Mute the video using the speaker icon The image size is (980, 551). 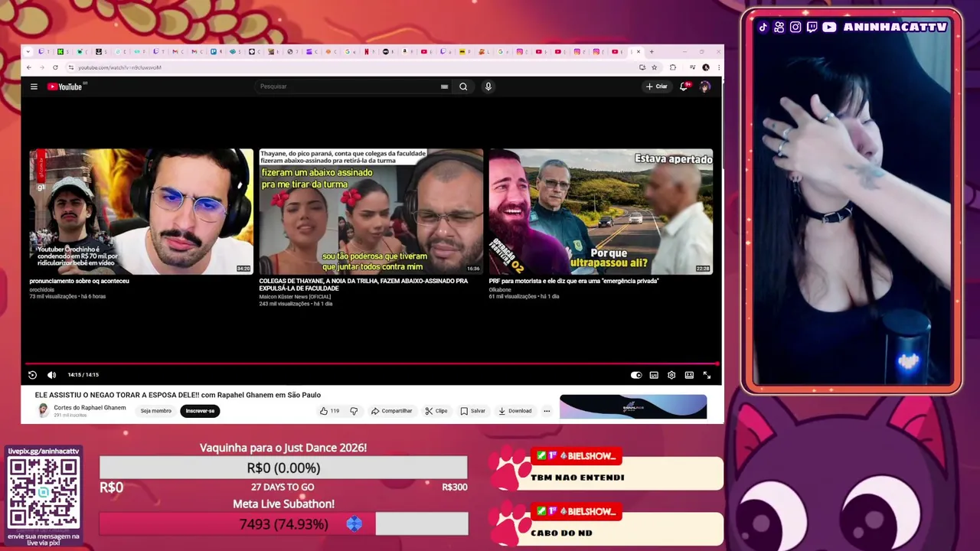point(51,375)
